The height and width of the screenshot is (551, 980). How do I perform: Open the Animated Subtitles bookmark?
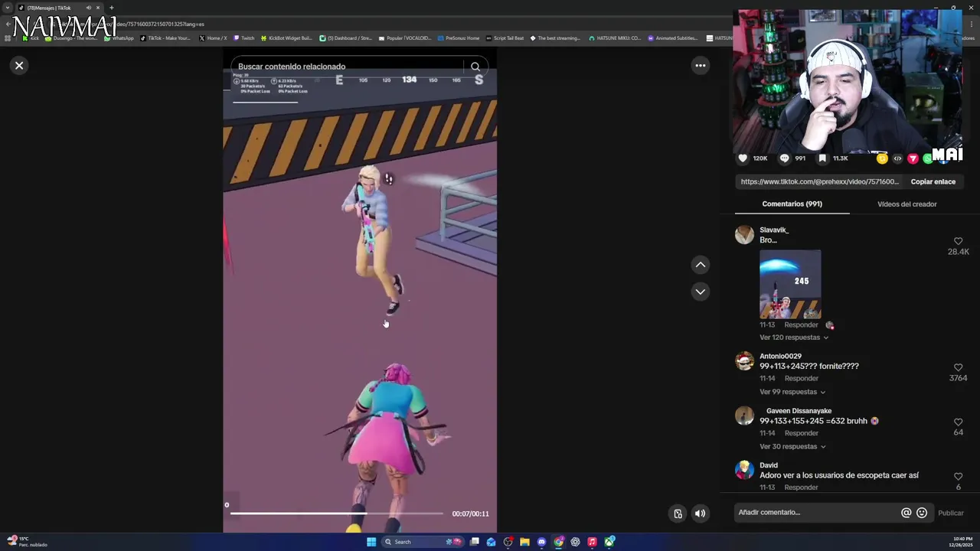[673, 38]
